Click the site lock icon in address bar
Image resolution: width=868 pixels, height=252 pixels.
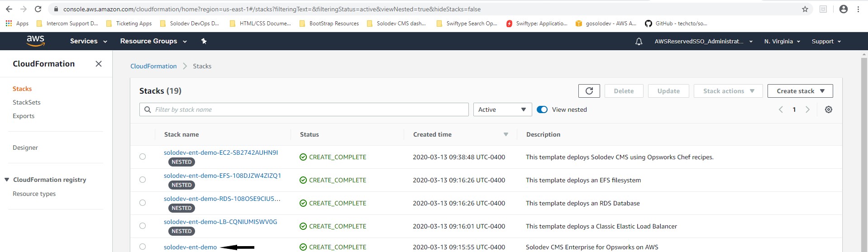56,9
